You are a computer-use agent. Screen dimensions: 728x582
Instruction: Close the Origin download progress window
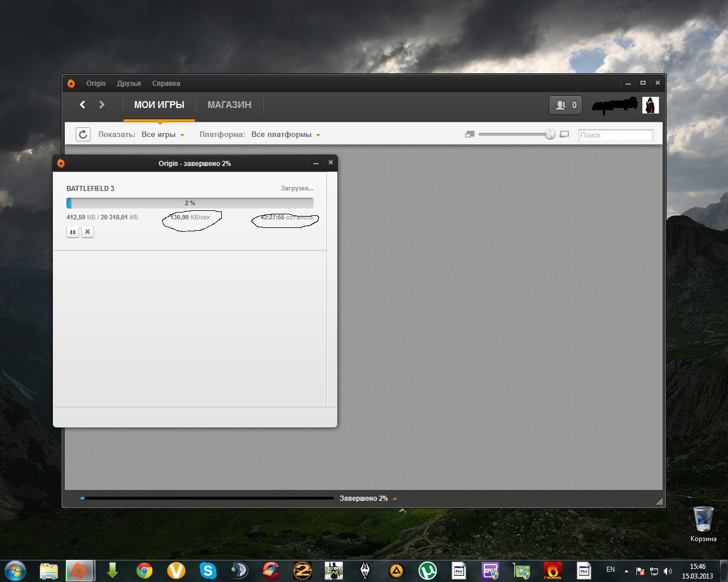[x=330, y=163]
